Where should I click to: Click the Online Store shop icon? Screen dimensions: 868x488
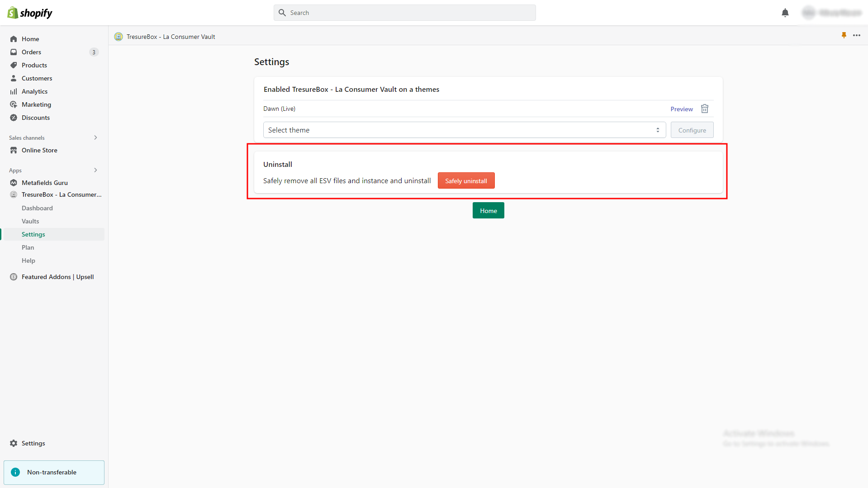pos(14,150)
